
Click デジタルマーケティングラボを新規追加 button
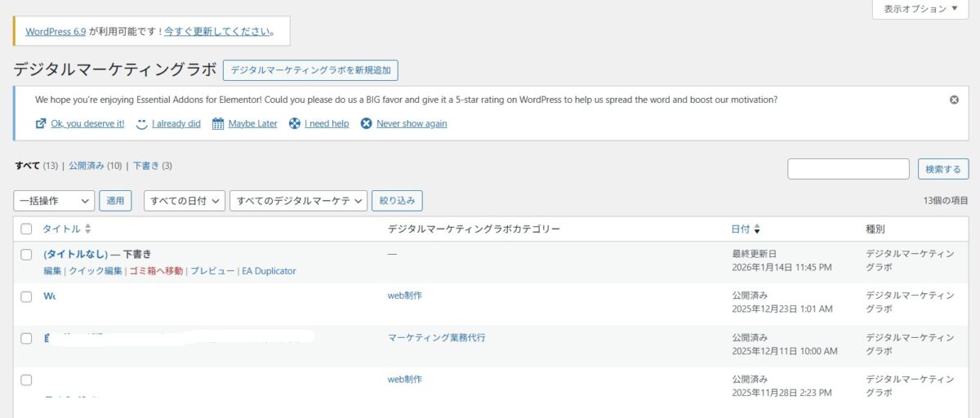point(310,70)
